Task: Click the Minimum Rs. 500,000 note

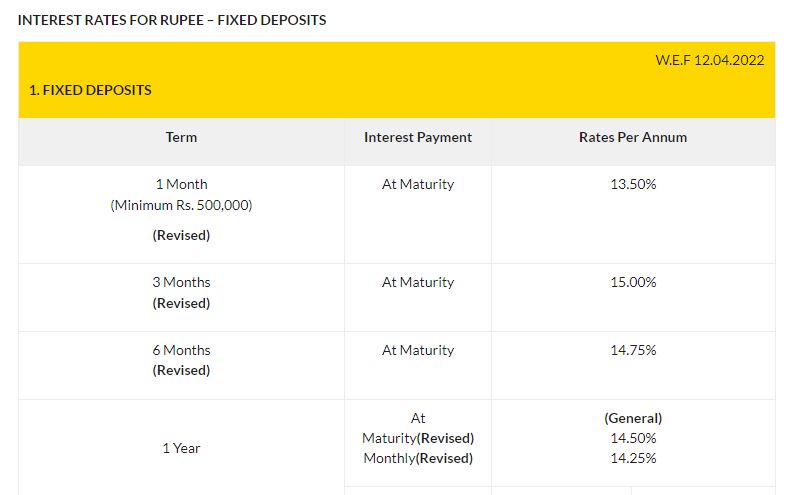Action: (181, 205)
